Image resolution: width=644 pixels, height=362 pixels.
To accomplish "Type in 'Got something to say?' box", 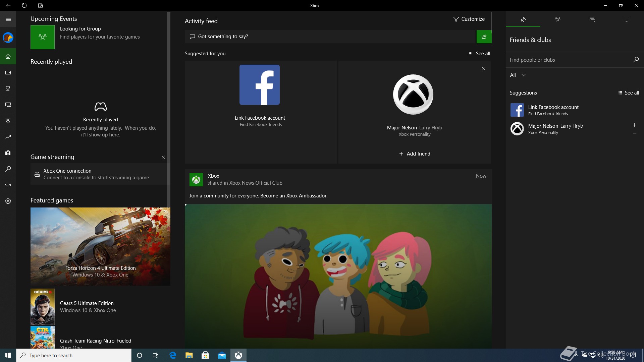I will [x=330, y=37].
